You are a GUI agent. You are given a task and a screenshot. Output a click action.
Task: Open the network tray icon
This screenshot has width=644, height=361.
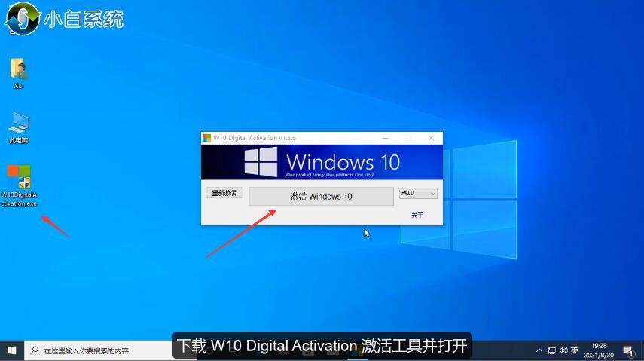click(551, 350)
